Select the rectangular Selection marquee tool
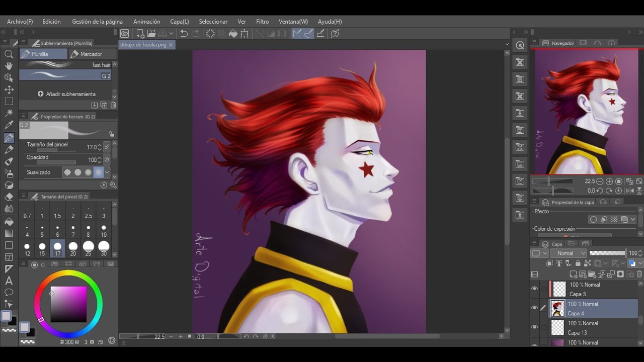The image size is (644, 362). [x=9, y=101]
